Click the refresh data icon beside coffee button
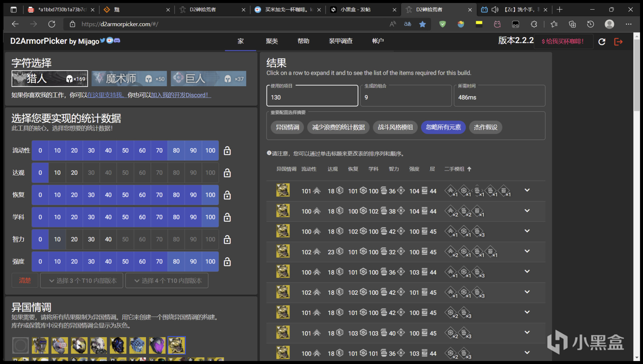The height and width of the screenshot is (364, 643). [602, 42]
